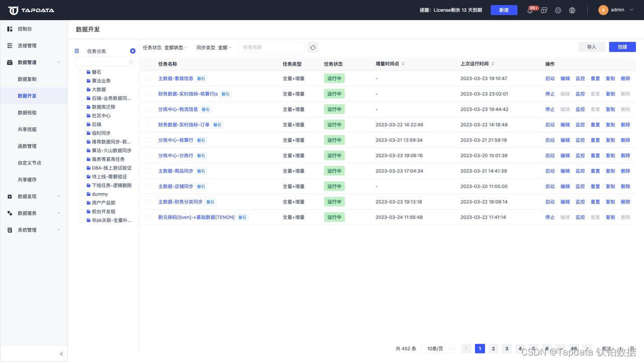Open task link 财务数据-实时指标-订单
Screen dimensions: 644x362
pos(184,125)
